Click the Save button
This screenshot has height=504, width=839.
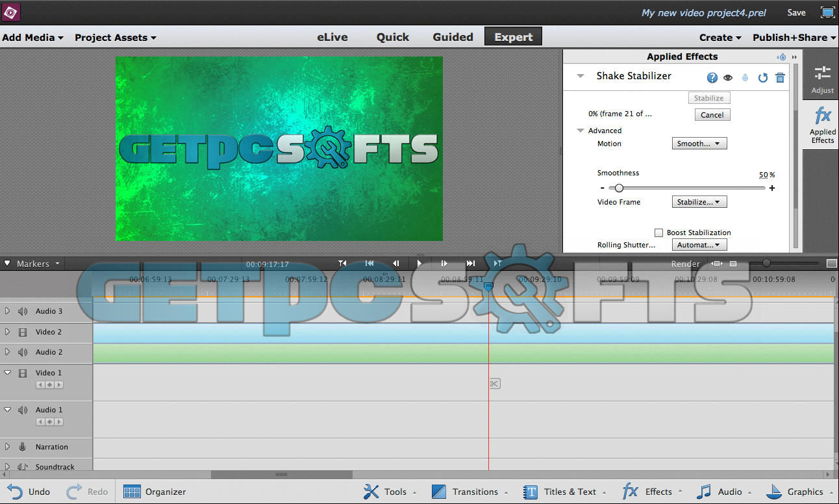coord(796,12)
